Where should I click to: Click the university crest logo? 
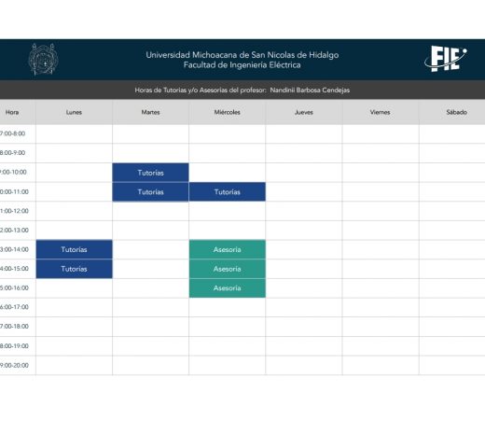point(44,60)
